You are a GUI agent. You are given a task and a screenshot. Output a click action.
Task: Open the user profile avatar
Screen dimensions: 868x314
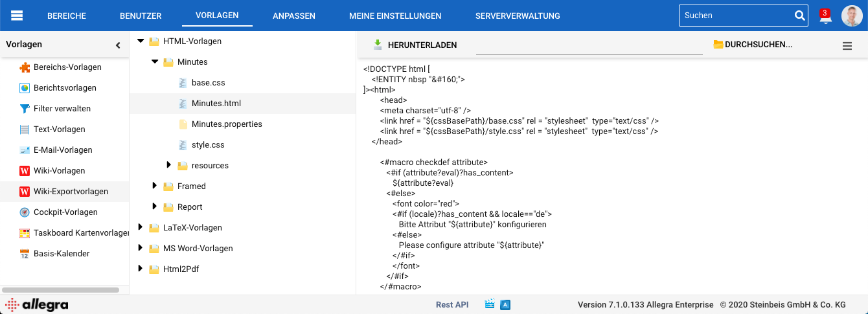click(852, 16)
